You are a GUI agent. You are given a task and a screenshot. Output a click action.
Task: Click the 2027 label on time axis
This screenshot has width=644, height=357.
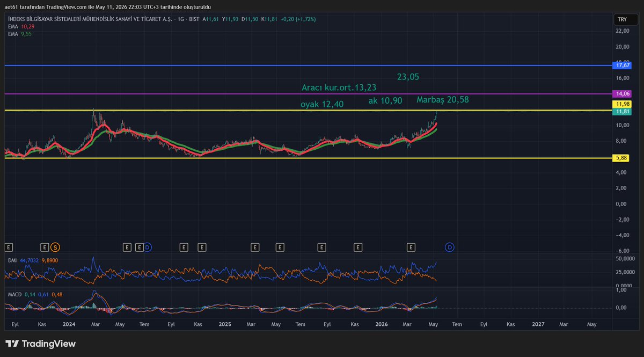[x=538, y=324]
